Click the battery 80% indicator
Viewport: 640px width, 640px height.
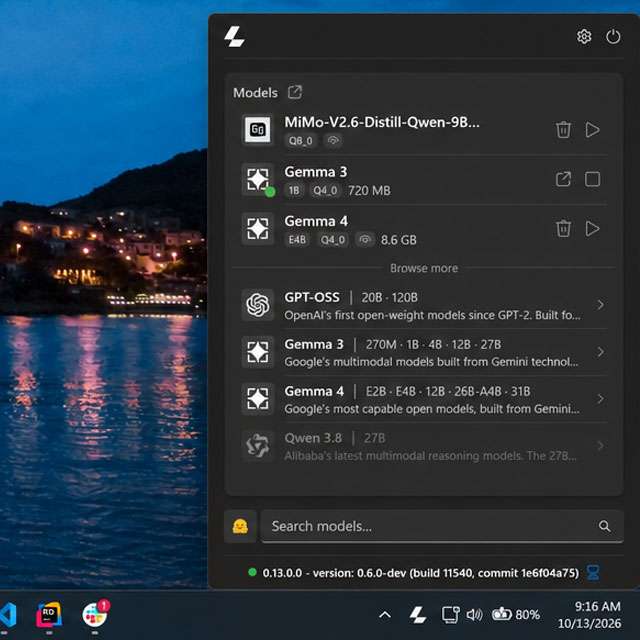(516, 614)
